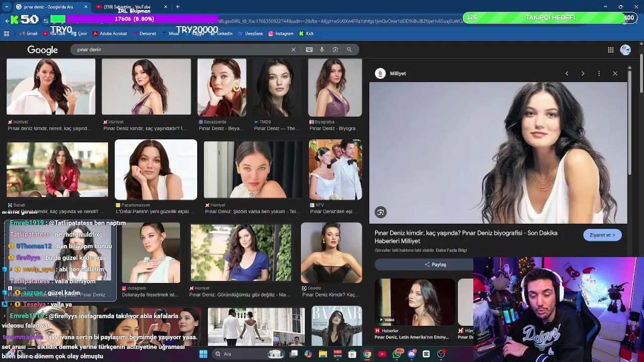Open File Explorer from taskbar
Viewport: 644px width, 362px height.
[x=323, y=354]
